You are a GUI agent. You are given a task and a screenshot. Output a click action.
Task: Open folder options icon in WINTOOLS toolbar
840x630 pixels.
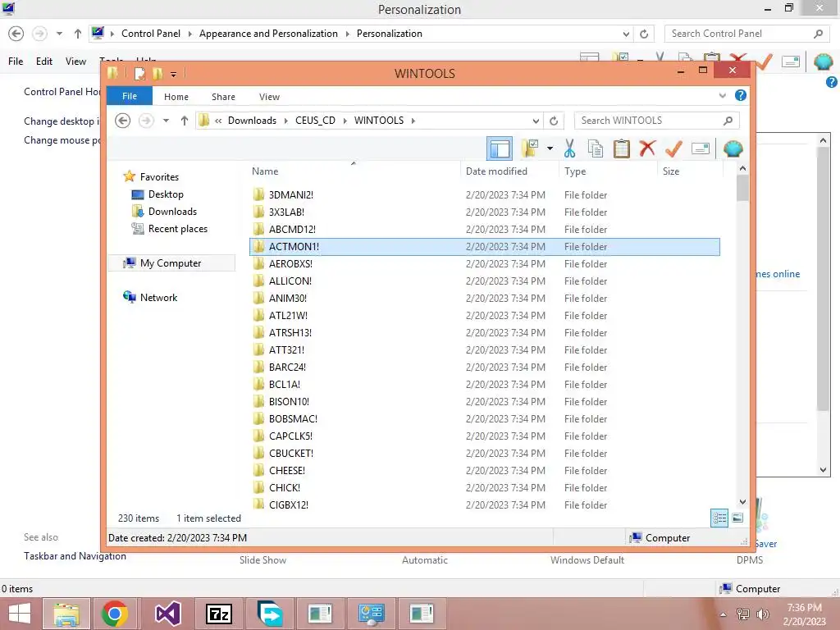(530, 148)
